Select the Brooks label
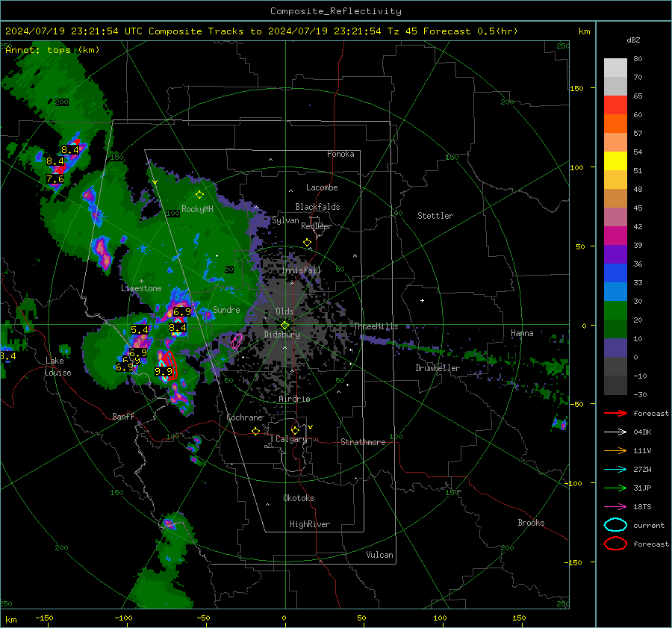The width and height of the screenshot is (672, 628). tap(531, 523)
